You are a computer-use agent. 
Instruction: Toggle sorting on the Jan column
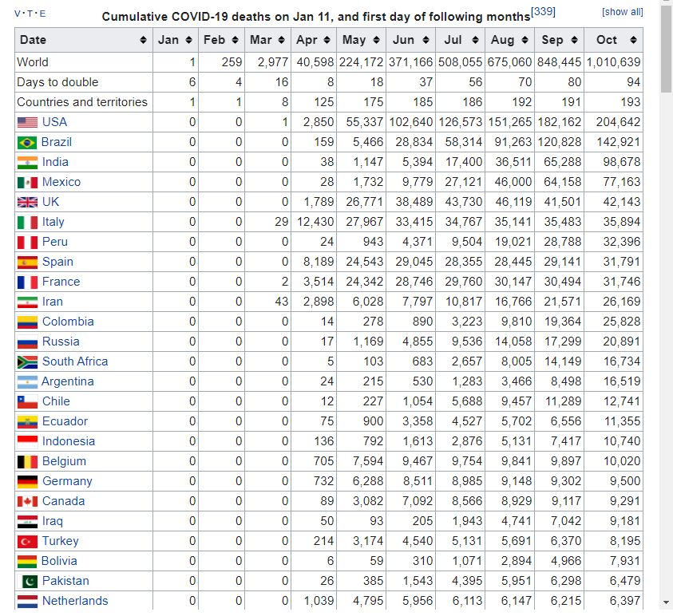click(189, 39)
